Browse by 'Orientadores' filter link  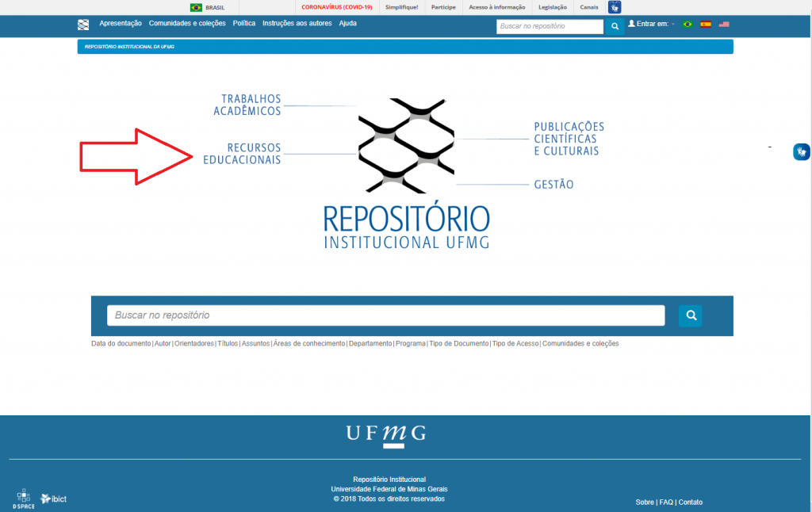193,344
